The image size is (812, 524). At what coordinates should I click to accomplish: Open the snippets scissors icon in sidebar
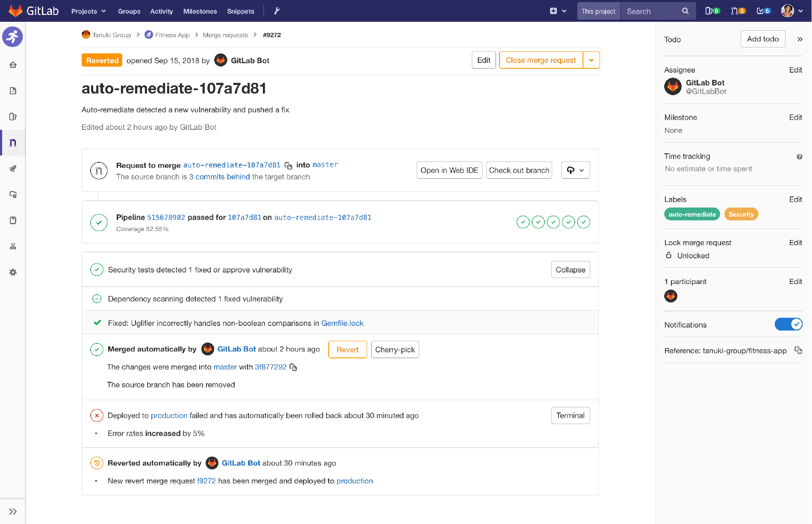[x=13, y=246]
